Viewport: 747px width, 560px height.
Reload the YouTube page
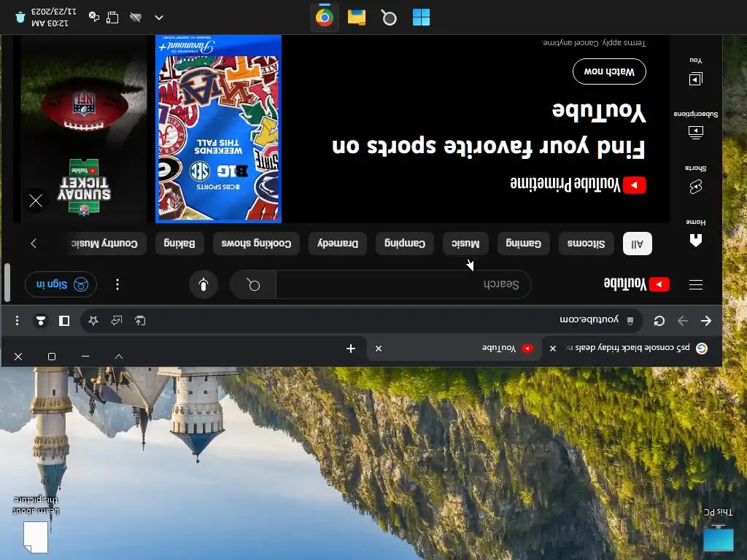coord(659,321)
